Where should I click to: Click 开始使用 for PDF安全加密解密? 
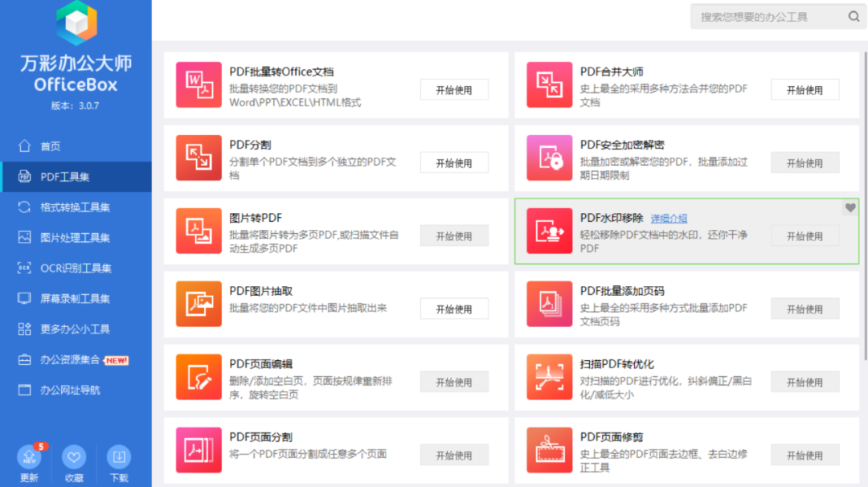point(805,162)
